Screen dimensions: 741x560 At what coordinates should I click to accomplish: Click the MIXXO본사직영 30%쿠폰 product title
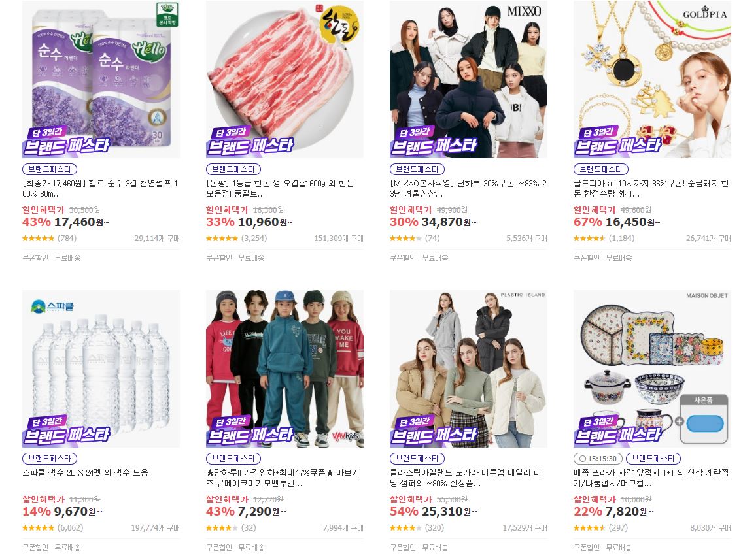(x=468, y=188)
